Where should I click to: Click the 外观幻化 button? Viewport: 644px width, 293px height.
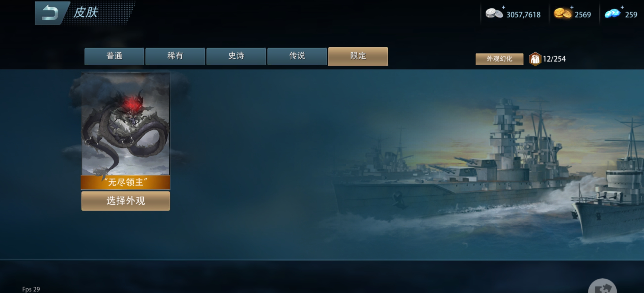pyautogui.click(x=500, y=59)
